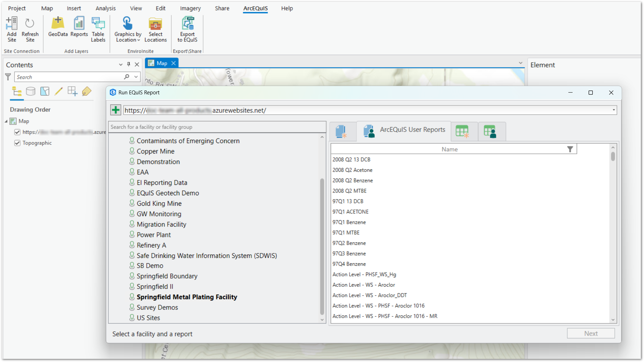
Task: Select Action Level - WS - Aroclor_DDT report
Action: [x=369, y=295]
